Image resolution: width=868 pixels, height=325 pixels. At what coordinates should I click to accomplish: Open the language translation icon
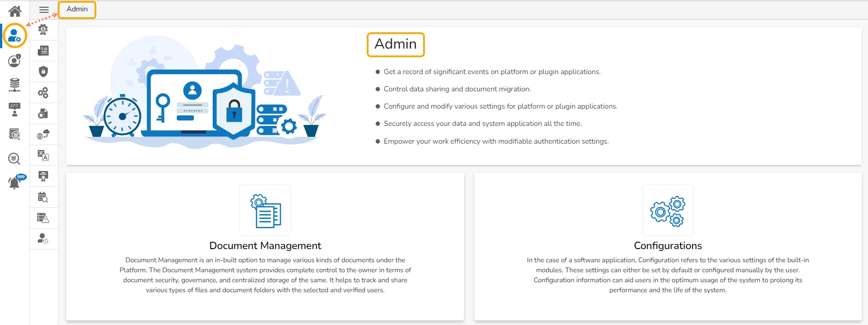tap(43, 155)
